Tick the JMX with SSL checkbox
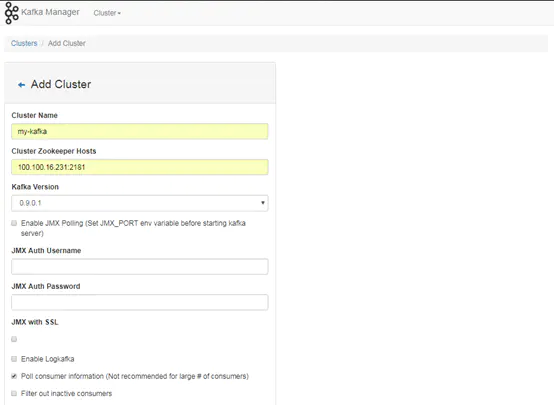554x405 pixels. pyautogui.click(x=14, y=339)
